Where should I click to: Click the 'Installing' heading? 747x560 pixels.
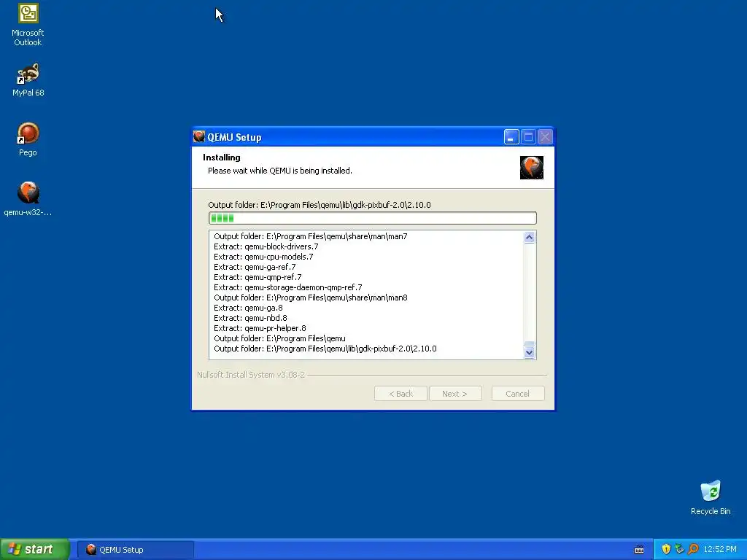(222, 157)
